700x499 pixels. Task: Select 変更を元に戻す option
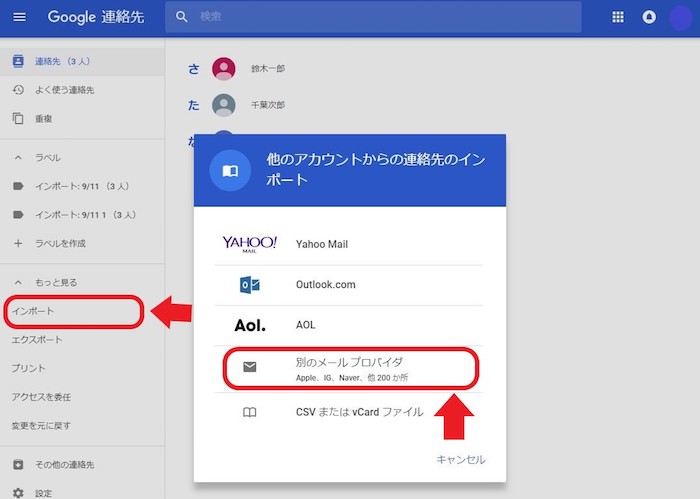click(41, 425)
